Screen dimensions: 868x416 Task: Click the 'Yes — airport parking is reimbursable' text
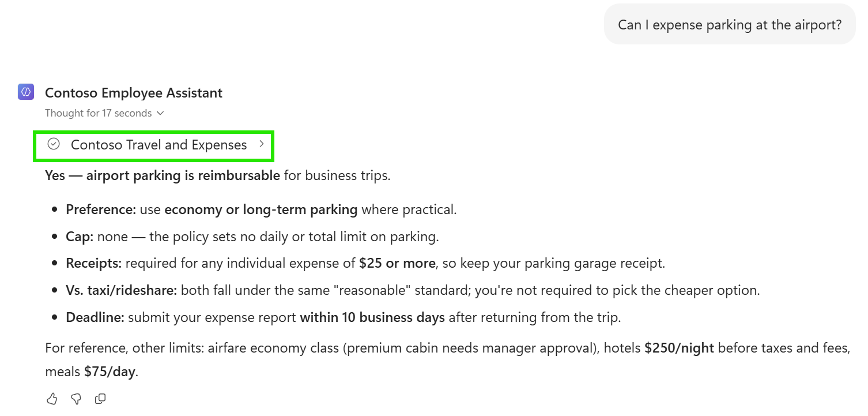pyautogui.click(x=163, y=175)
